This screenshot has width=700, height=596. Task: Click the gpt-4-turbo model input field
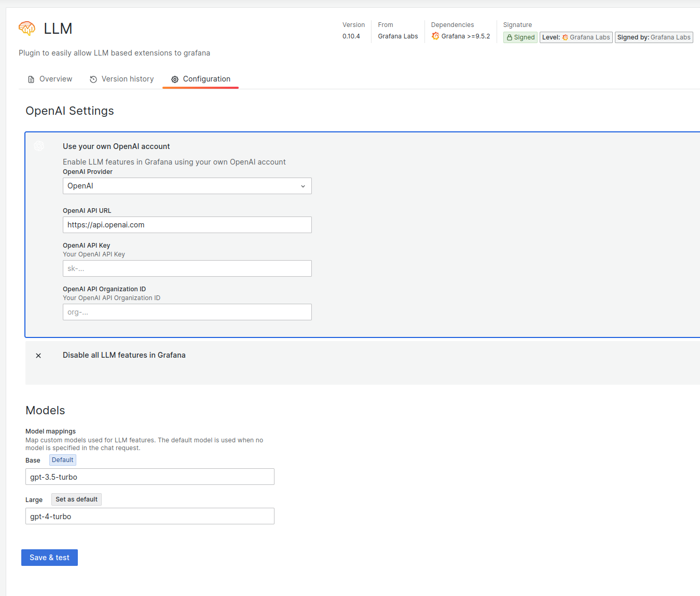click(x=149, y=516)
